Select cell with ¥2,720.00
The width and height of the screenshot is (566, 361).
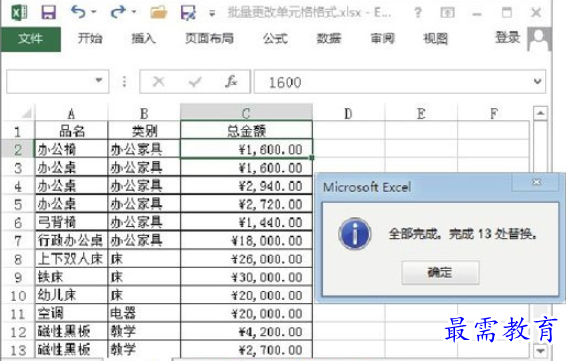246,204
